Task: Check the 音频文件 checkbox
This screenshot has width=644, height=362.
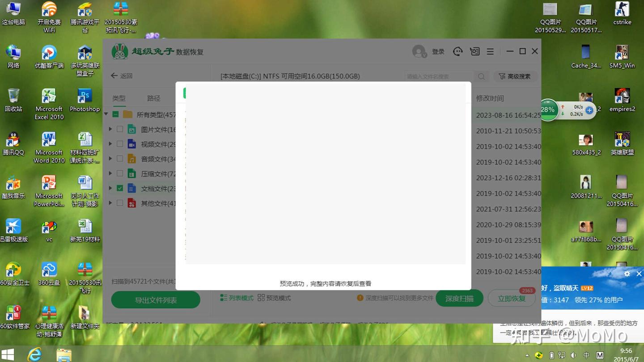Action: click(x=120, y=159)
